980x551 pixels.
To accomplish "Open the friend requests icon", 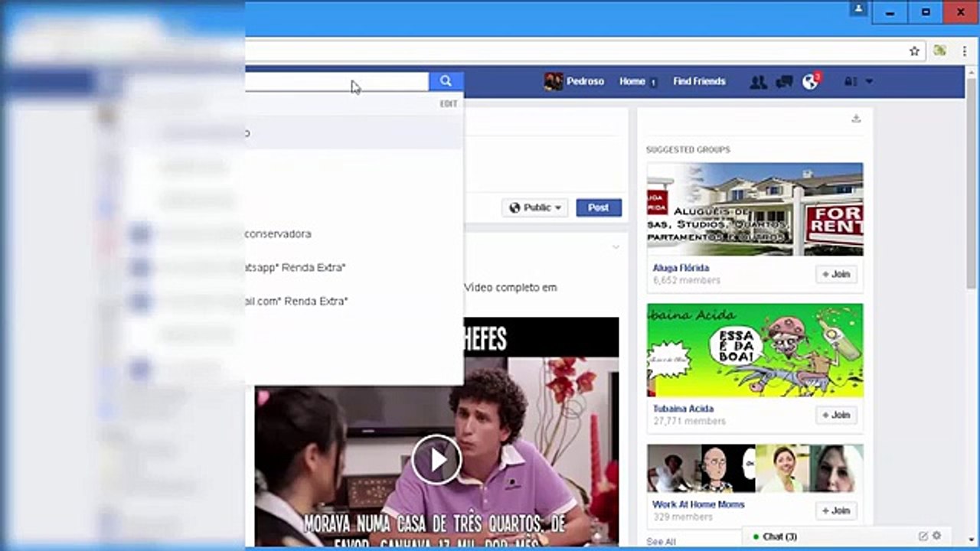I will [758, 82].
